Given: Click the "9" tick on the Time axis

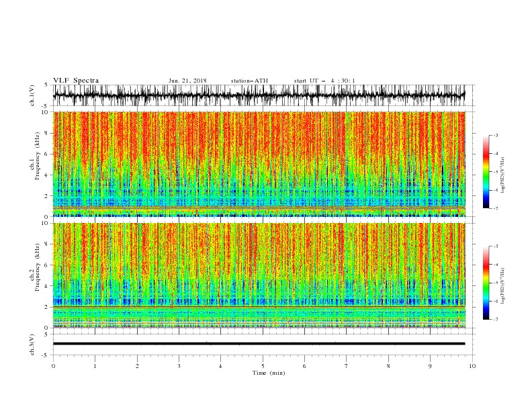Looking at the screenshot, I should [x=430, y=366].
